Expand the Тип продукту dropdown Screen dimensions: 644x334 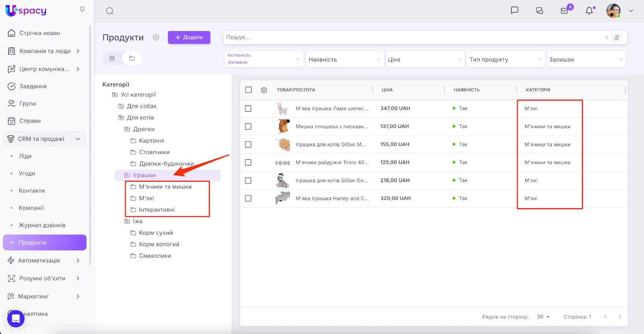pos(505,59)
